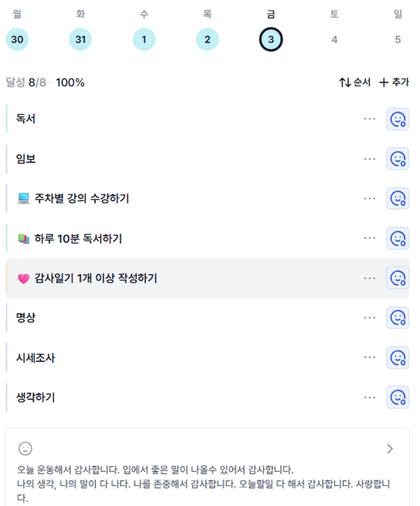Click the 추가 button to add habit
Image resolution: width=420 pixels, height=506 pixels.
coord(394,82)
